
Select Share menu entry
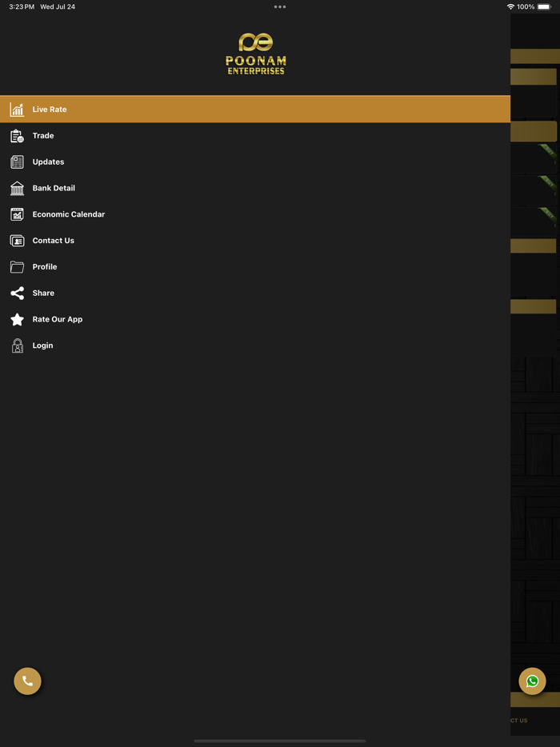point(255,293)
